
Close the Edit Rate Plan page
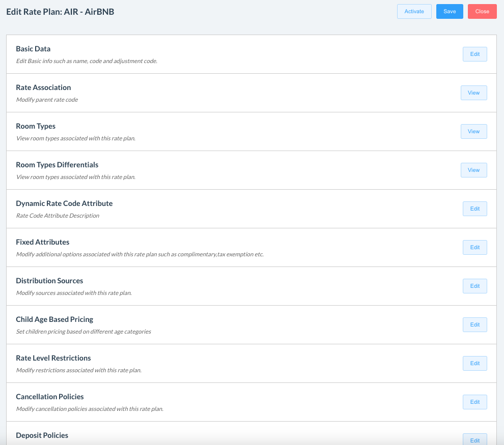482,11
